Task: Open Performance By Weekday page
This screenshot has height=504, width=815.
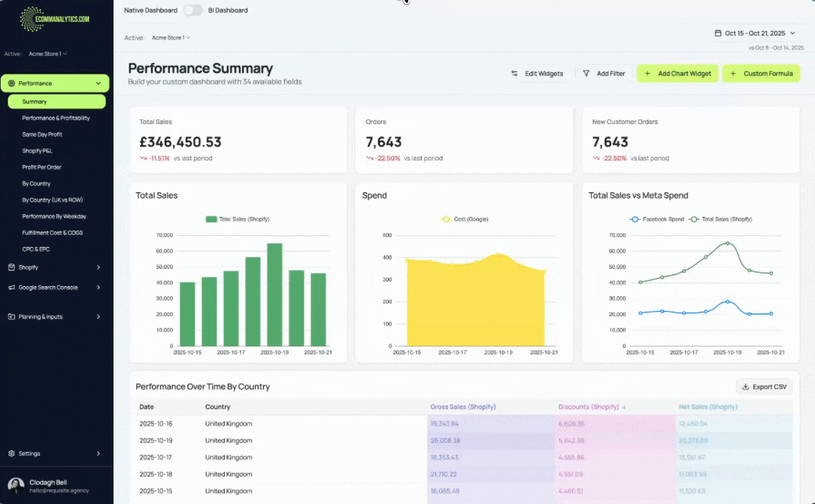Action: tap(54, 216)
